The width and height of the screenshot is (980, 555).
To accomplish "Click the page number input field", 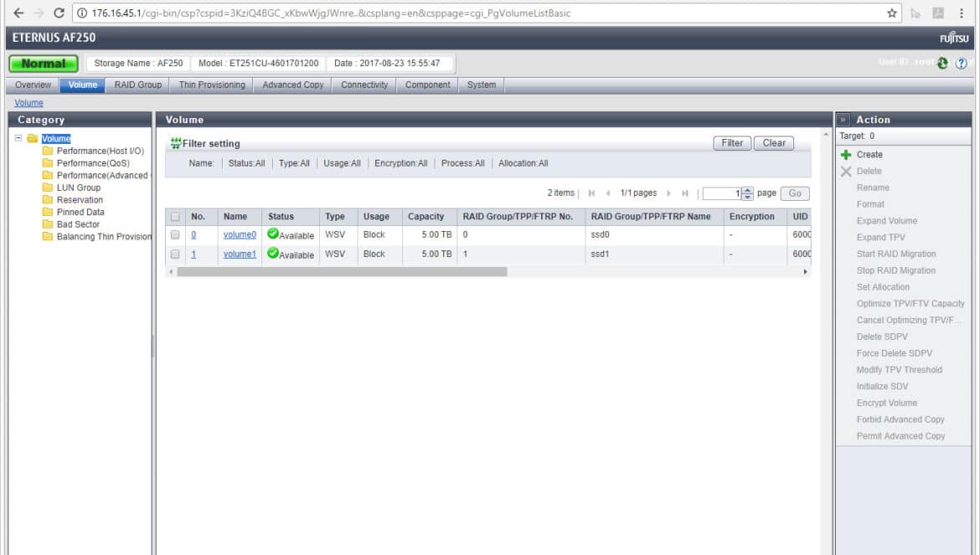I will click(x=722, y=193).
